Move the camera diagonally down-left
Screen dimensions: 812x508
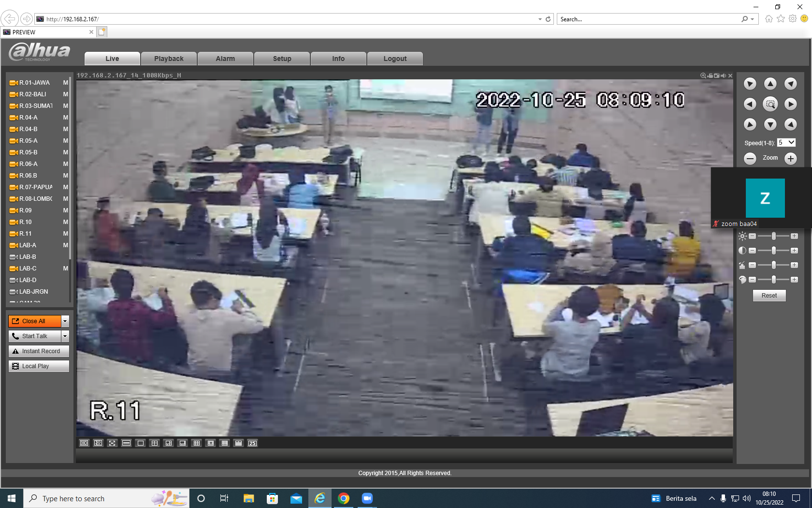tap(750, 124)
